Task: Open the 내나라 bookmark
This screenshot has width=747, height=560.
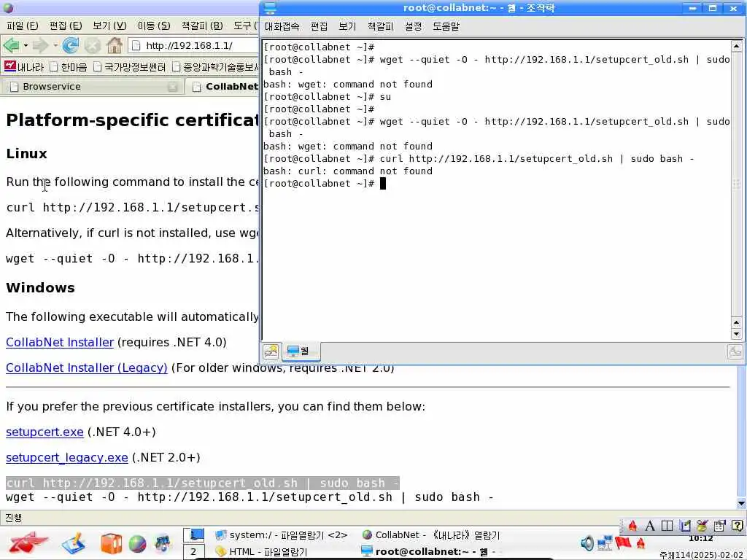Action: pyautogui.click(x=23, y=66)
